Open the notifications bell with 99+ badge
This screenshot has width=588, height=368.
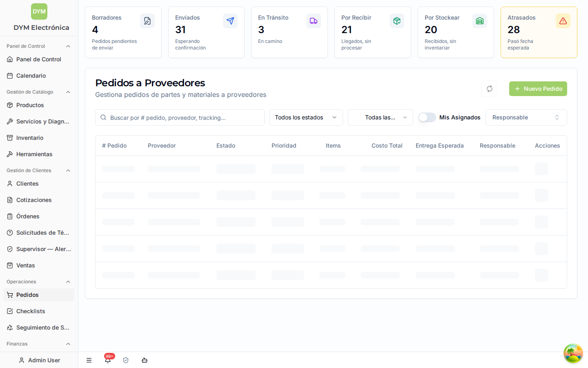click(x=108, y=360)
